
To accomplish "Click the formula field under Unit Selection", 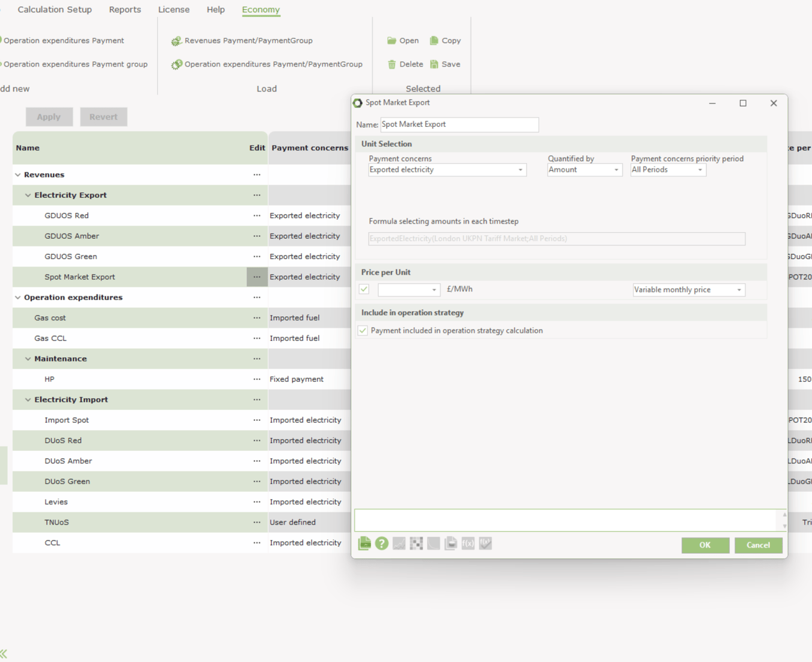I will click(557, 239).
